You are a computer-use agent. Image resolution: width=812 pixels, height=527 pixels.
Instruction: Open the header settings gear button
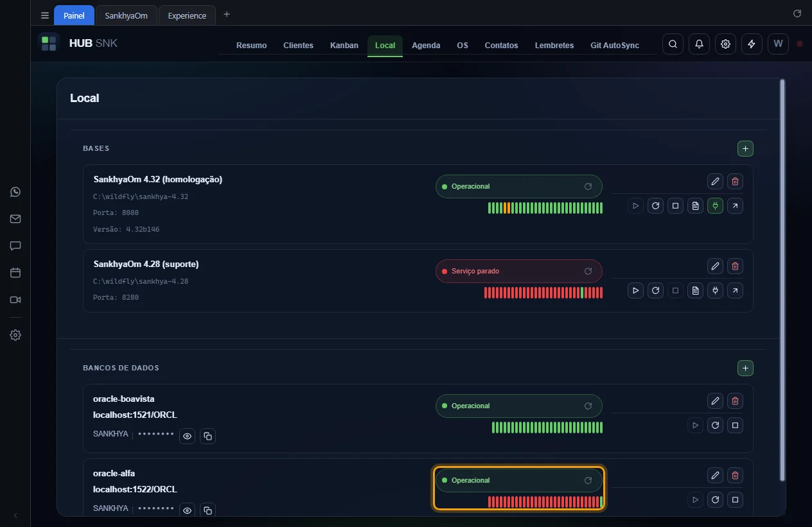pos(725,44)
